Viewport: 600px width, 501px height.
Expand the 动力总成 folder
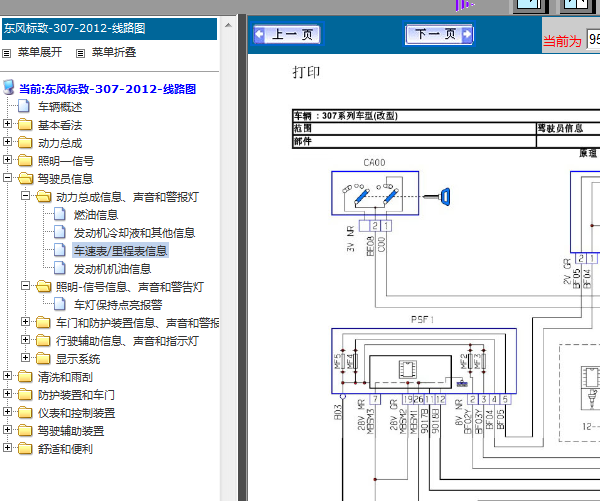[x=7, y=142]
